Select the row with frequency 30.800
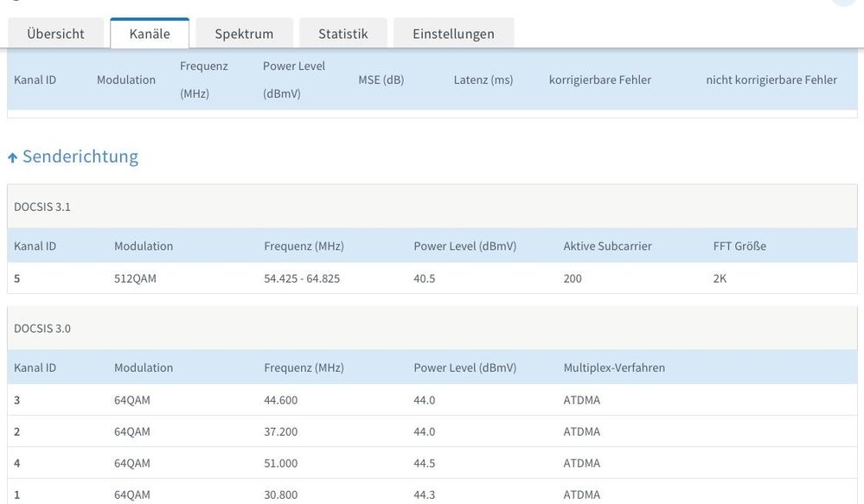The image size is (864, 504). [280, 494]
